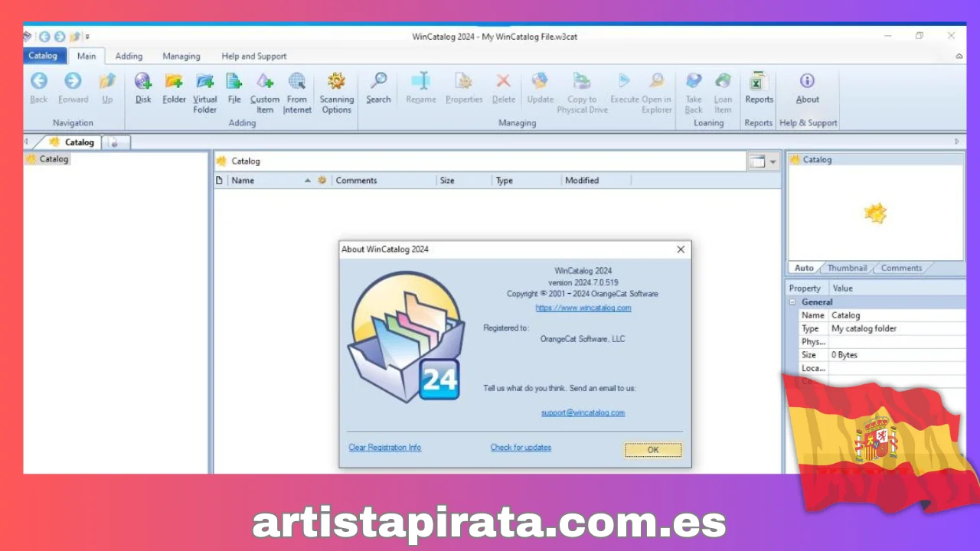The height and width of the screenshot is (551, 980).
Task: Add item From Internet
Action: coord(297,93)
